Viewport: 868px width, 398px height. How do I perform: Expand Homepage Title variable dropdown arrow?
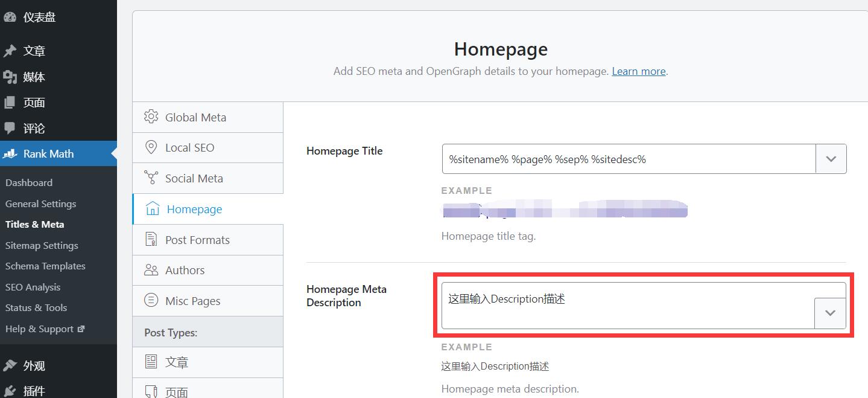pos(831,159)
